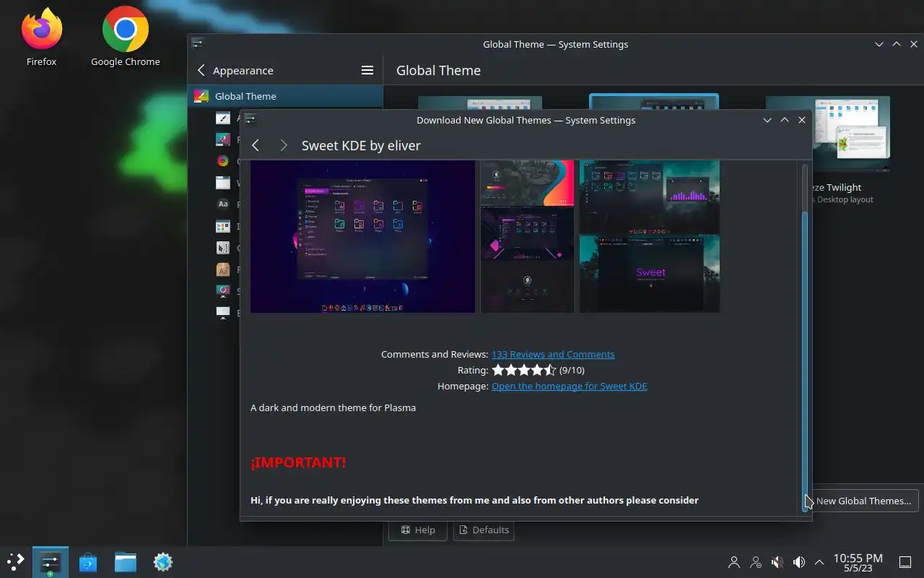Image resolution: width=924 pixels, height=578 pixels.
Task: Open Colors via the color wheel icon
Action: [x=223, y=161]
